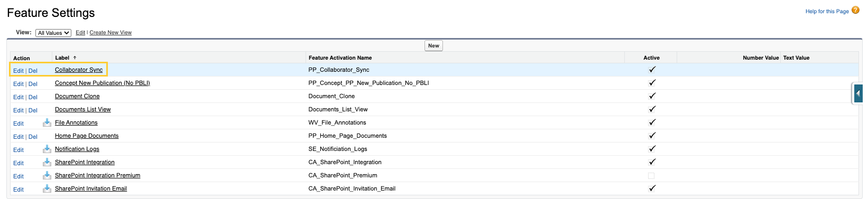Open Create New View link
This screenshot has height=199, width=868.
coord(110,33)
